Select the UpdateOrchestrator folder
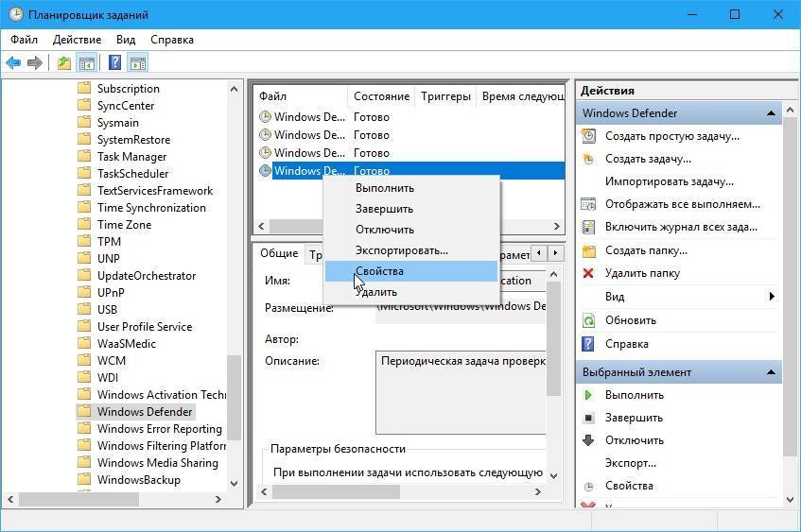Image resolution: width=801 pixels, height=532 pixels. click(x=147, y=276)
